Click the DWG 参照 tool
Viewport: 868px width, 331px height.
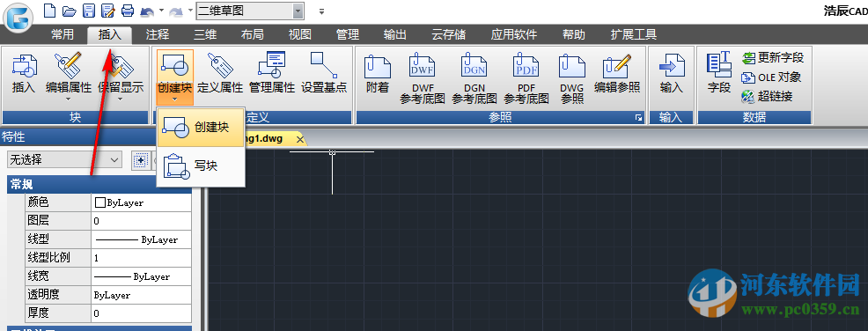[572, 78]
